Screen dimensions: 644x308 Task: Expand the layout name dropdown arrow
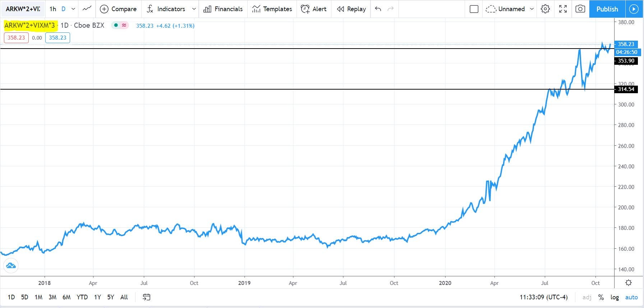click(532, 9)
